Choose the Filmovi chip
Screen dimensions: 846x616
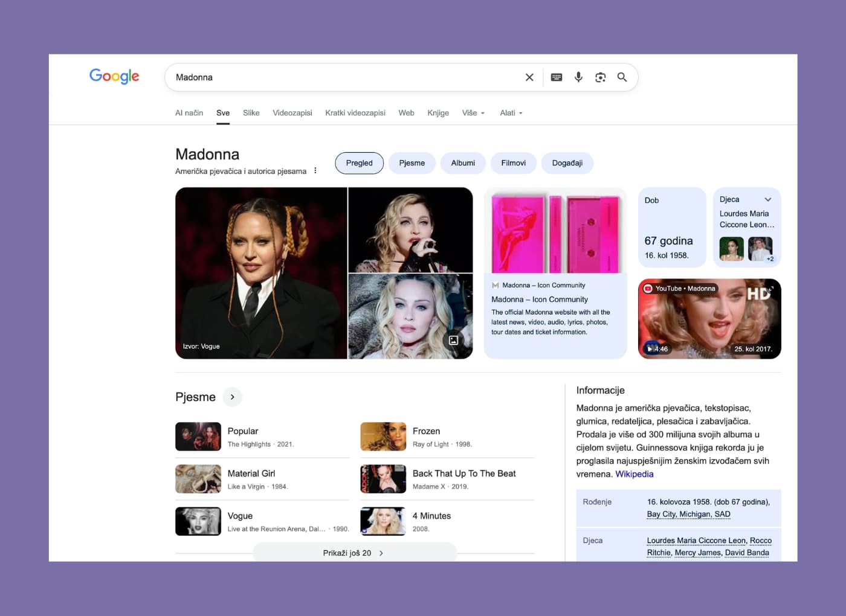[514, 163]
